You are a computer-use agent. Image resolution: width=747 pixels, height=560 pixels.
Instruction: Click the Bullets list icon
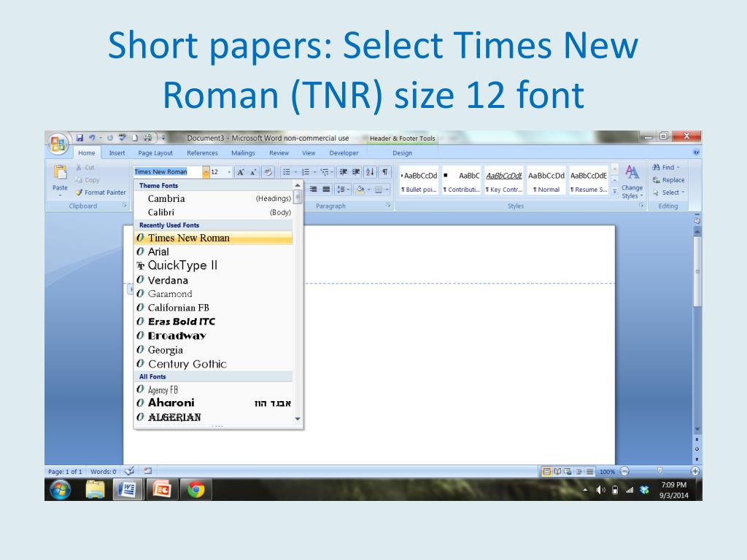[x=286, y=172]
